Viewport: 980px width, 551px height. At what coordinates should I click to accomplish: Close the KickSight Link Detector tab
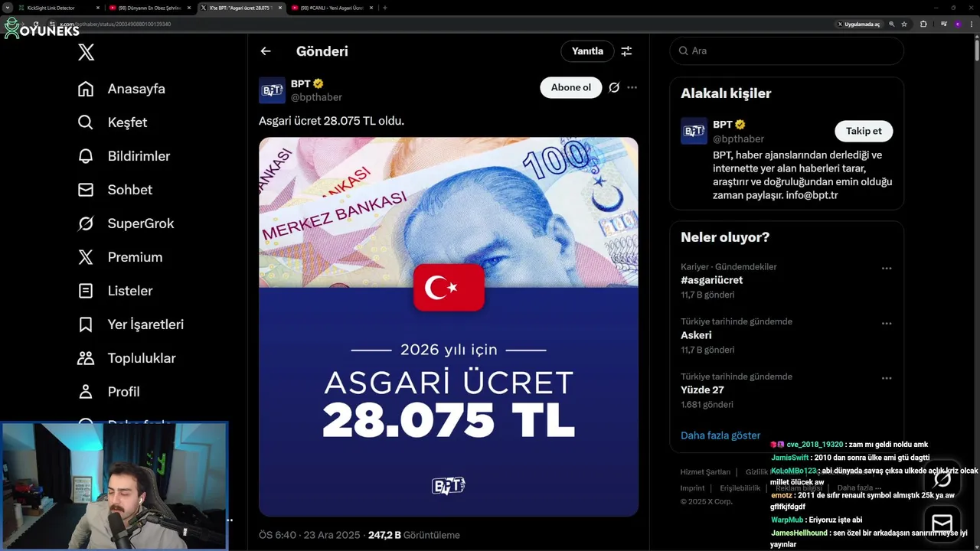[x=98, y=8]
